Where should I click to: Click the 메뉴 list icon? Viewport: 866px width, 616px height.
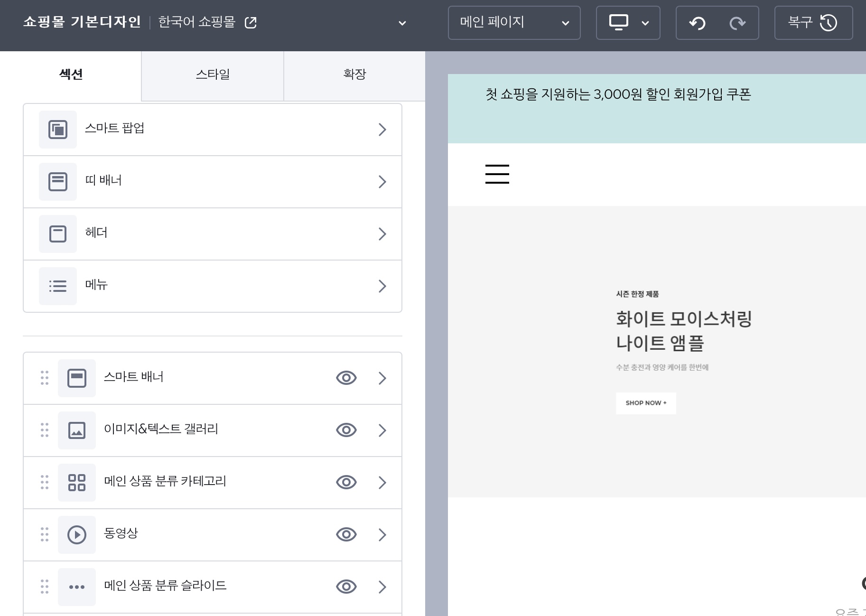(x=58, y=286)
